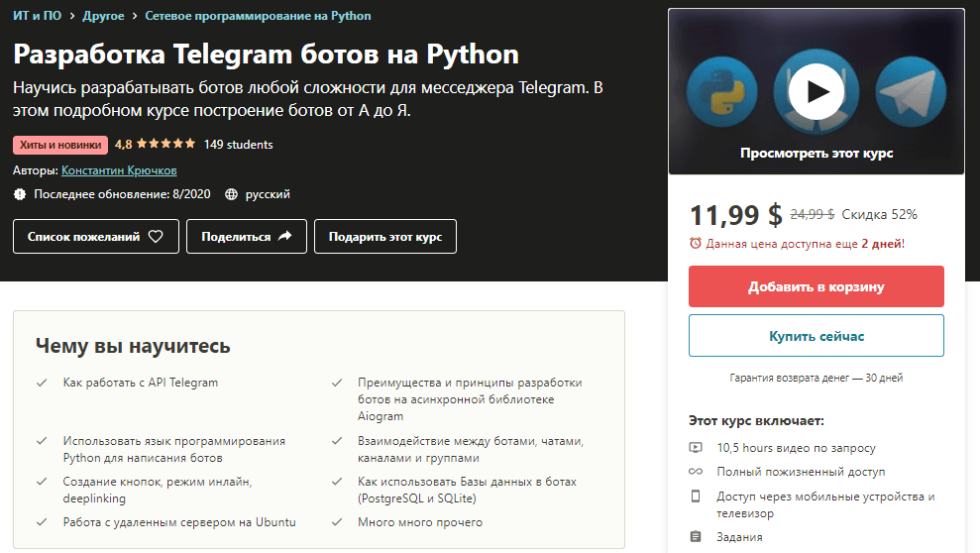Viewport: 980px width, 553px height.
Task: Click the last-updated badge icon
Action: click(20, 194)
